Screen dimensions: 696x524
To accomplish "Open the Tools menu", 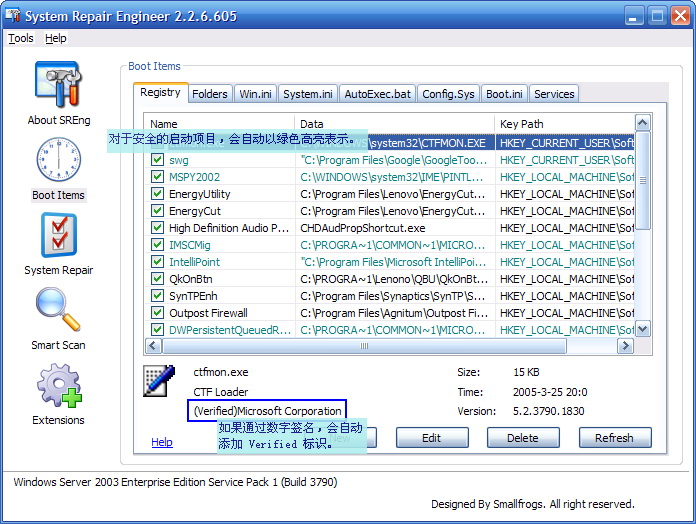I will click(x=20, y=38).
